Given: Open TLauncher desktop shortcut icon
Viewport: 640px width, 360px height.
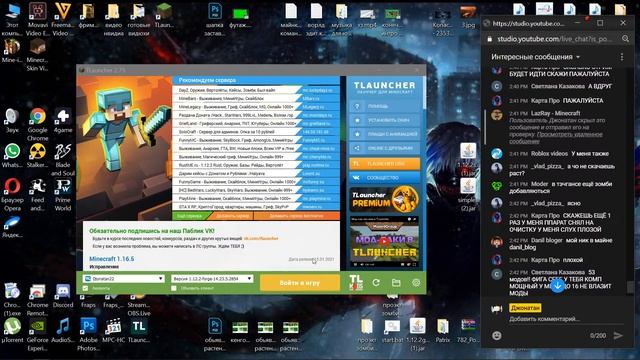Looking at the screenshot, I should click(x=139, y=326).
